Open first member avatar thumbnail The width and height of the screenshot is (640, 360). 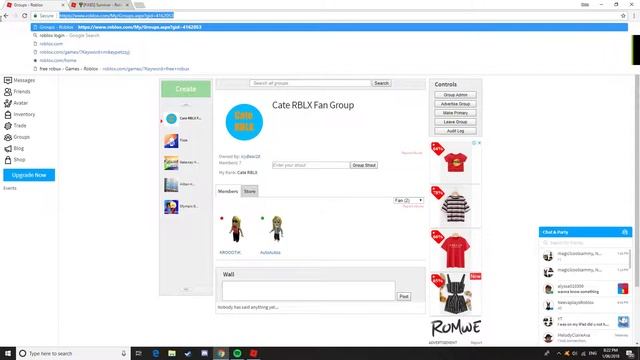coord(236,229)
